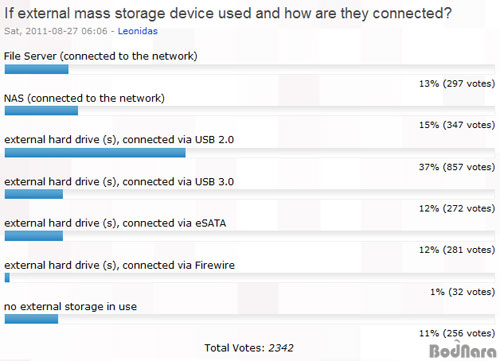Select the File Server option label
This screenshot has height=361, width=500.
tap(101, 56)
